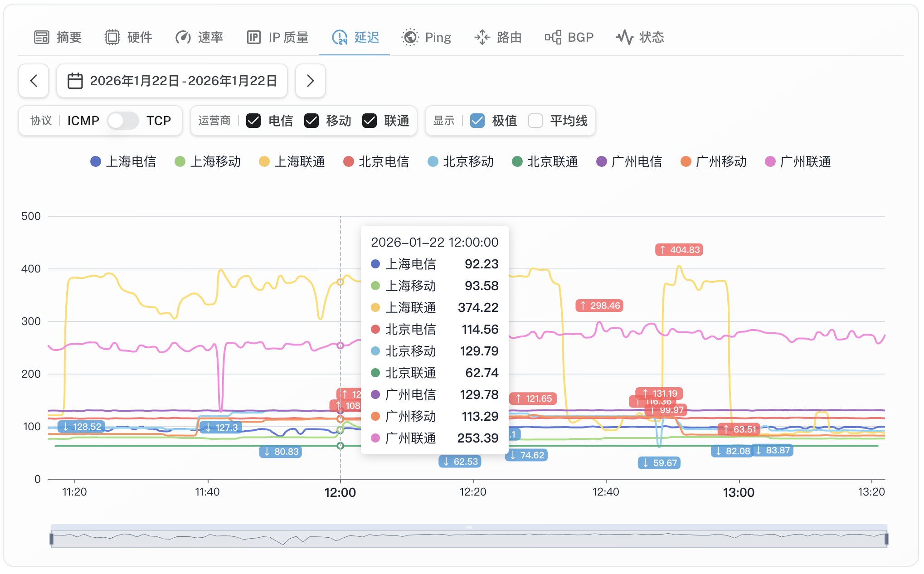The width and height of the screenshot is (924, 574).
Task: Open the date range picker
Action: (x=171, y=81)
